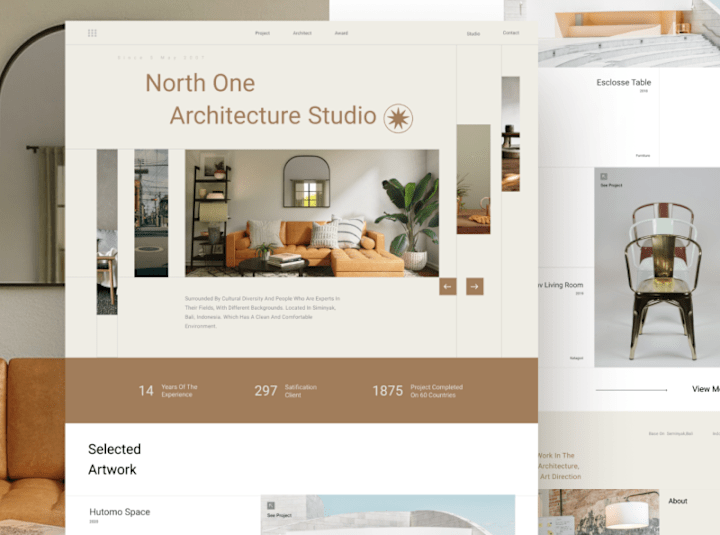
Task: Click See Project icon on chair image
Action: [604, 176]
